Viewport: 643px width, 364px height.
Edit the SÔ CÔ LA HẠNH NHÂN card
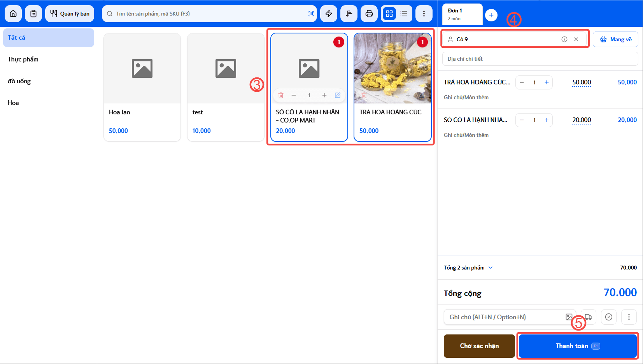[x=338, y=95]
